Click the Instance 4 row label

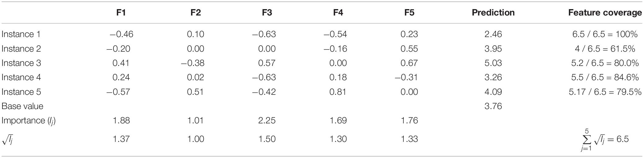[21, 77]
